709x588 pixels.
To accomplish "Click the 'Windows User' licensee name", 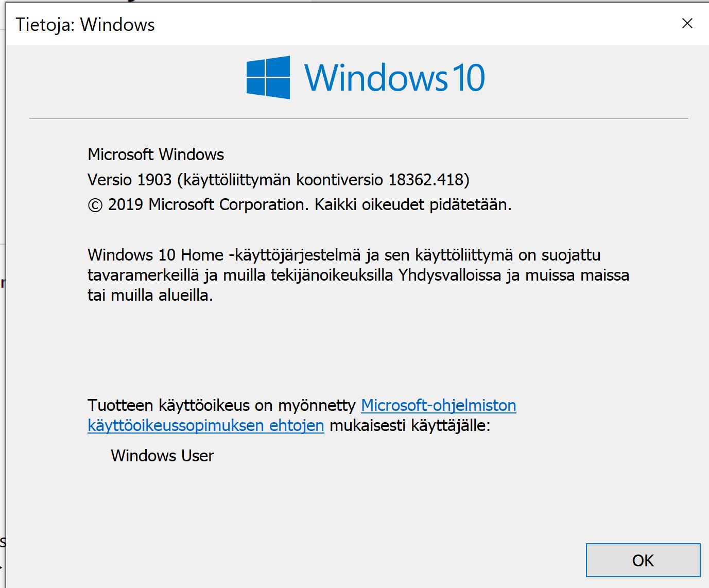I will click(x=162, y=456).
